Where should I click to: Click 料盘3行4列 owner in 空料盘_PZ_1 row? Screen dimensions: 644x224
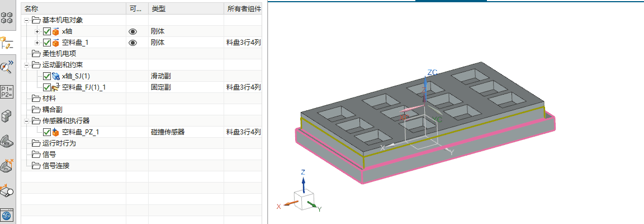[244, 132]
